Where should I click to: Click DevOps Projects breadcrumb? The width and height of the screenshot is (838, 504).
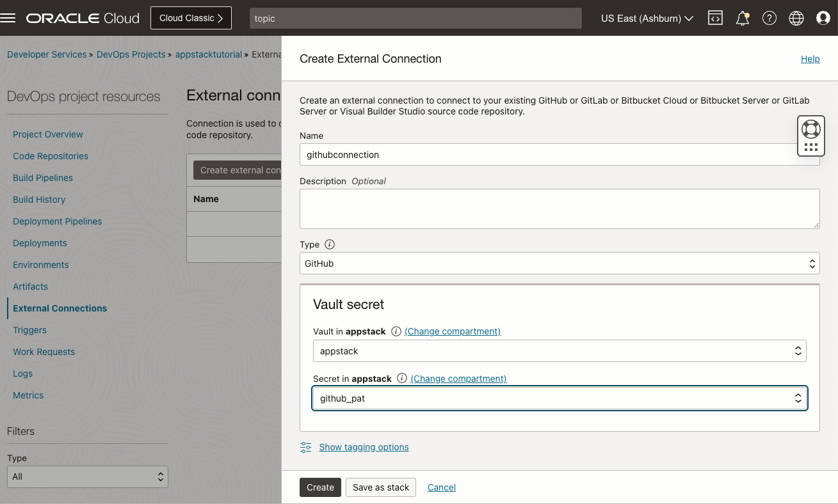tap(131, 54)
